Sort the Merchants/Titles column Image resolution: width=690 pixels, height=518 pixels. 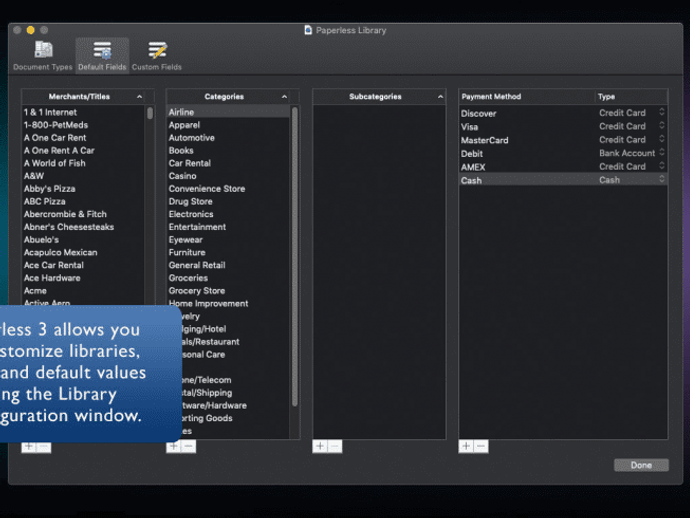[84, 96]
